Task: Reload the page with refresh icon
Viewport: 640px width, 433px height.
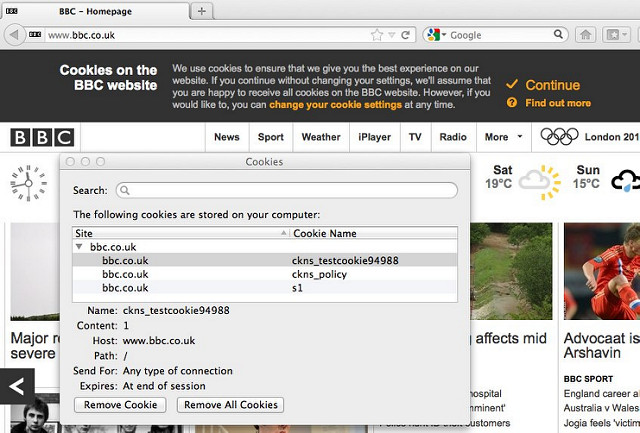Action: [x=405, y=35]
